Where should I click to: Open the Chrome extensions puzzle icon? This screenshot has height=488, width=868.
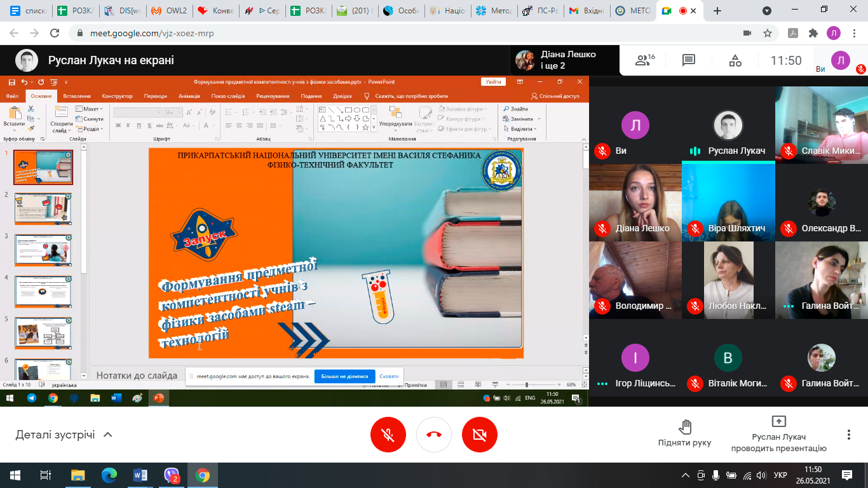pos(813,33)
